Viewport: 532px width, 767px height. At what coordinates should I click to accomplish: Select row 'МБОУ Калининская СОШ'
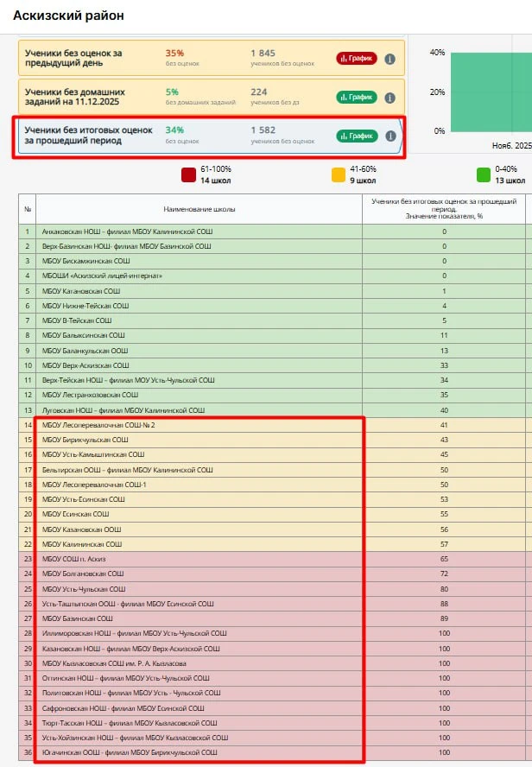tap(272, 544)
